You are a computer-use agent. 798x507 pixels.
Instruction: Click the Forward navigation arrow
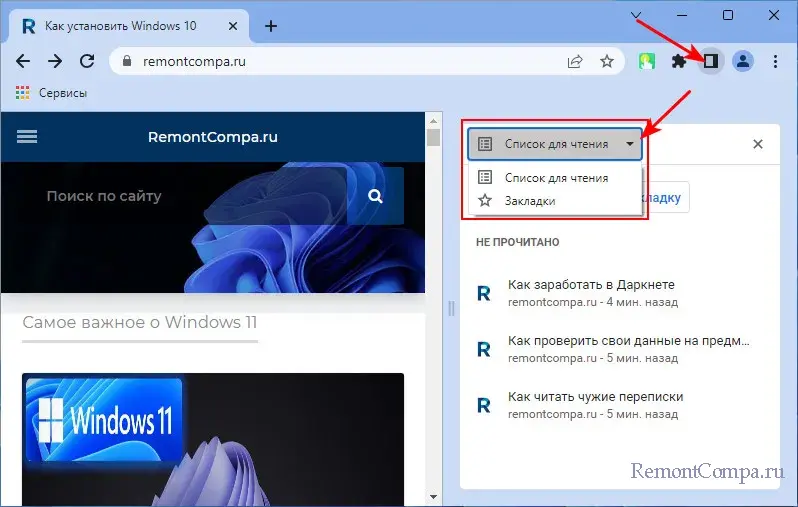pyautogui.click(x=55, y=61)
